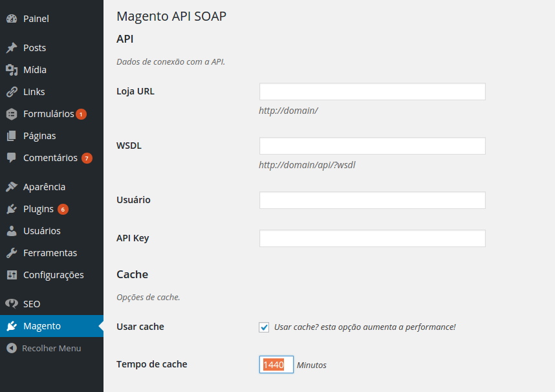Click the Links chain icon
Viewport: 555px width, 392px height.
12,92
